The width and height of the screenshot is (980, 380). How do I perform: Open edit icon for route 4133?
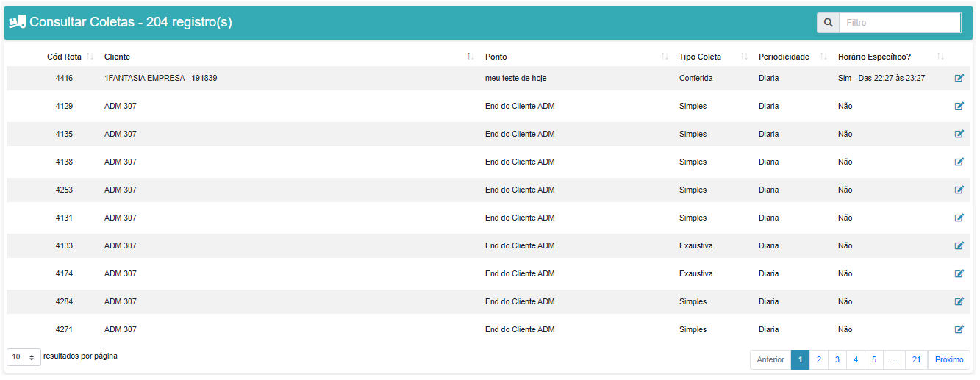tap(959, 245)
